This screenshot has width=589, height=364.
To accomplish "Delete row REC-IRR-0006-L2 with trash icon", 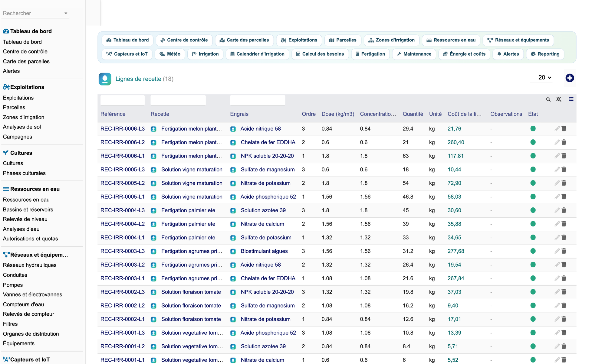I will coord(564,142).
